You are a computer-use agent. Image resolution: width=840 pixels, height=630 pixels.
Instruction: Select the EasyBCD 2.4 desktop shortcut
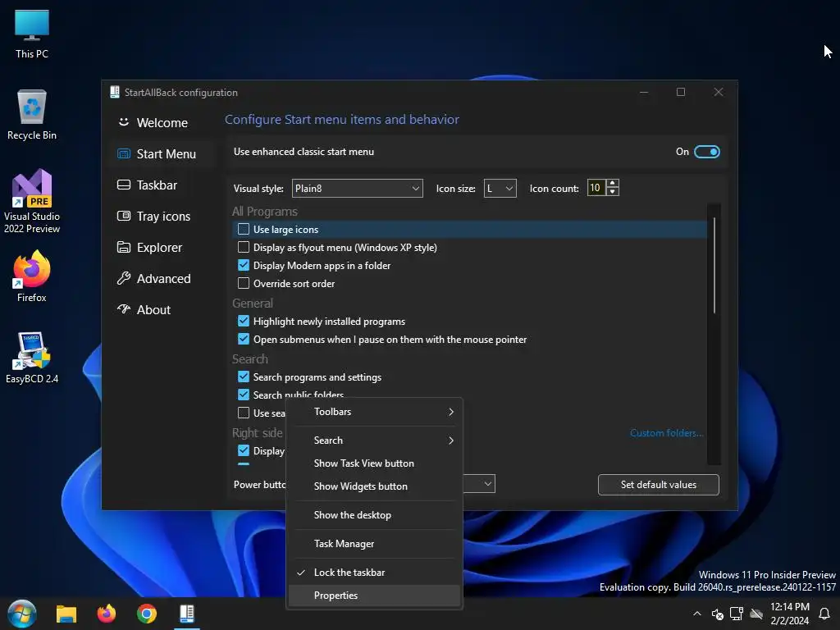[32, 358]
